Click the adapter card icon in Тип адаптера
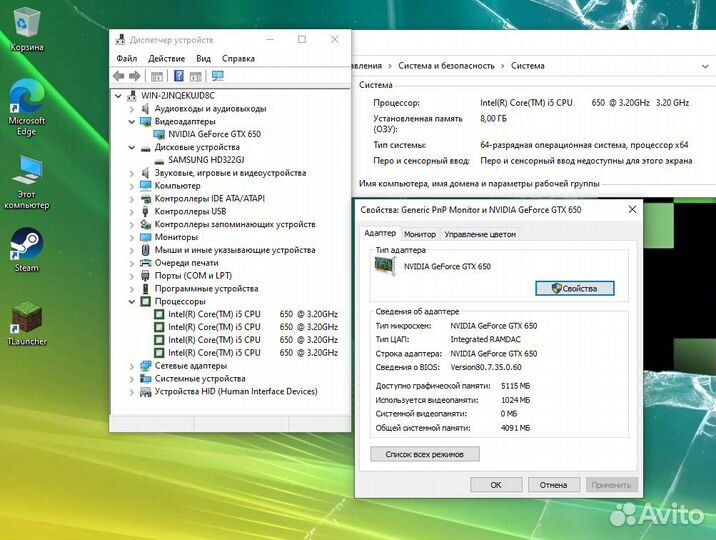 click(385, 265)
